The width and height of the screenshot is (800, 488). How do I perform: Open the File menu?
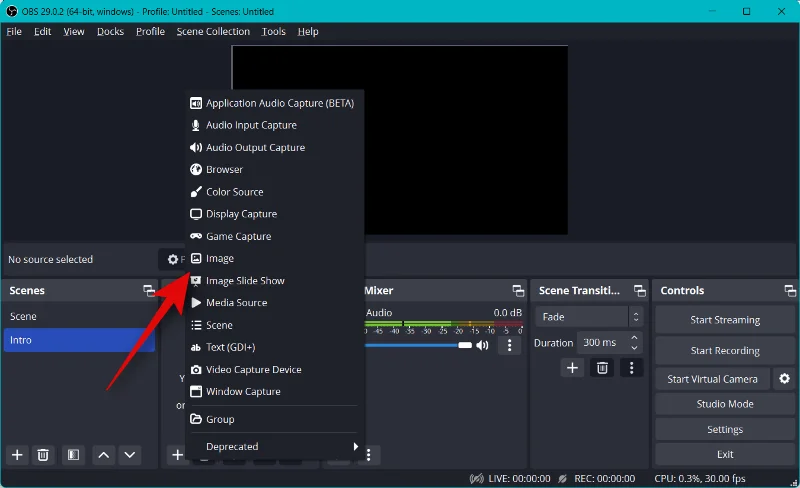coord(14,31)
